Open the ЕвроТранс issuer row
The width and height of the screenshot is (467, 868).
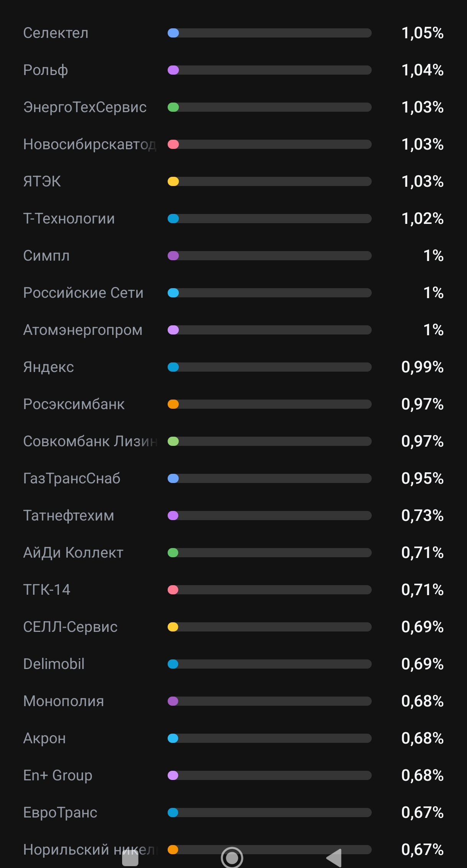233,813
